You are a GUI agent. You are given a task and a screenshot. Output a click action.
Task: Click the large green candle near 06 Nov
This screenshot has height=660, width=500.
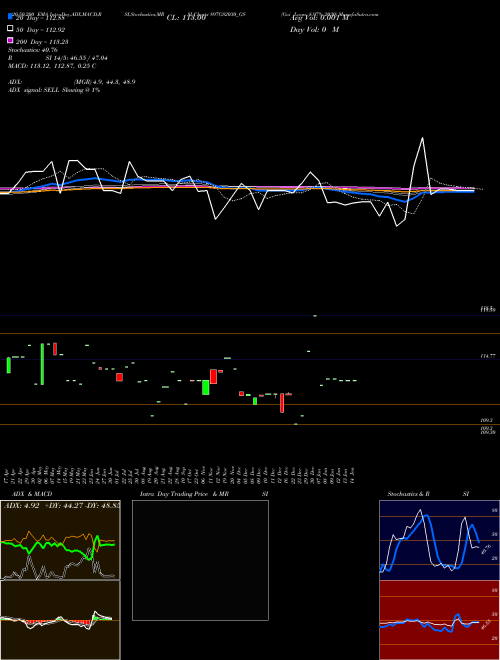click(x=205, y=387)
